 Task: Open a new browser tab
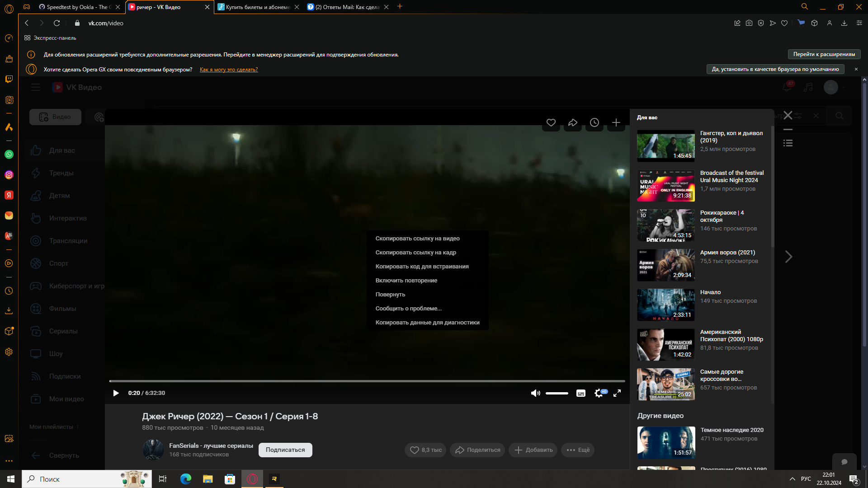pos(400,6)
